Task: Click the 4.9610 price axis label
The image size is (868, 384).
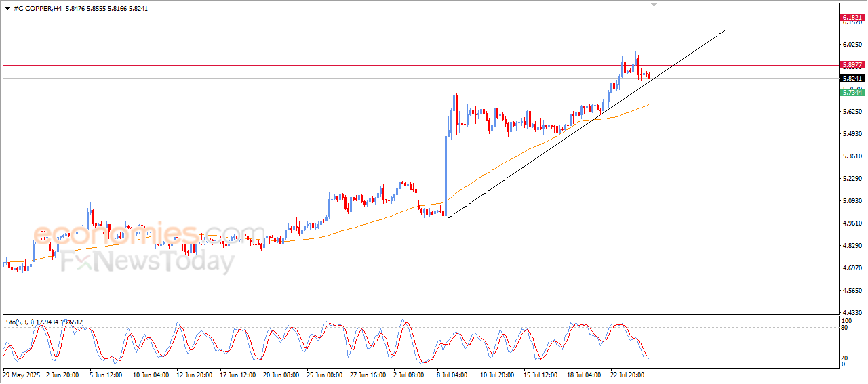Action: 852,223
